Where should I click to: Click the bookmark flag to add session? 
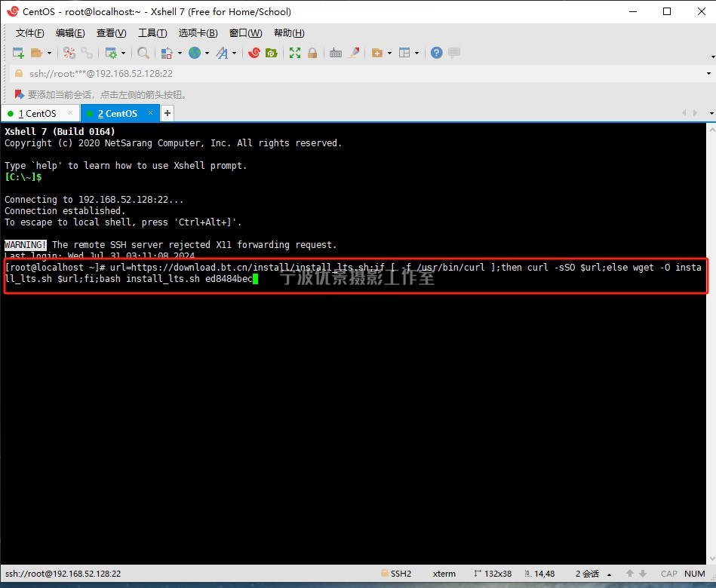19,95
